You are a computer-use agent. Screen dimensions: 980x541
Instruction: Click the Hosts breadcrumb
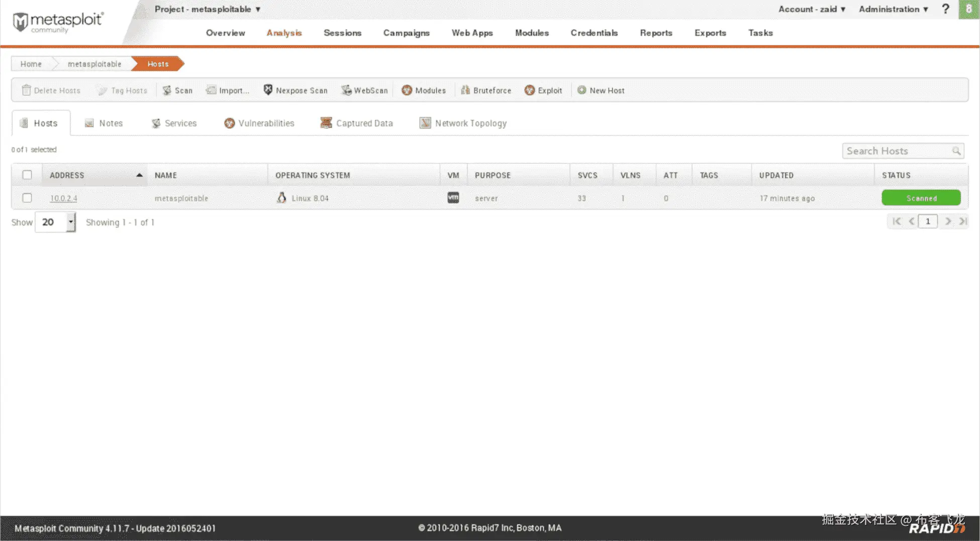(158, 64)
